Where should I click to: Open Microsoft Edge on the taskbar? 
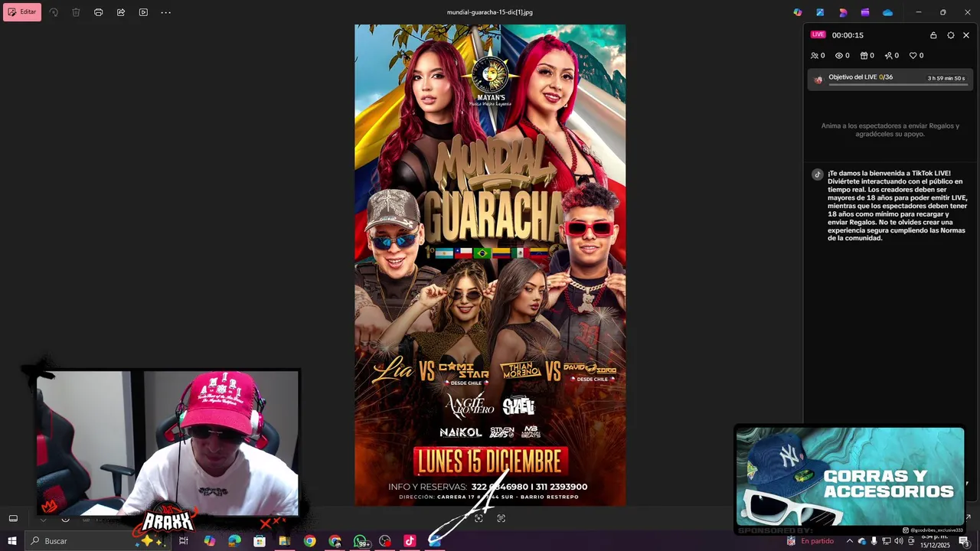(234, 541)
